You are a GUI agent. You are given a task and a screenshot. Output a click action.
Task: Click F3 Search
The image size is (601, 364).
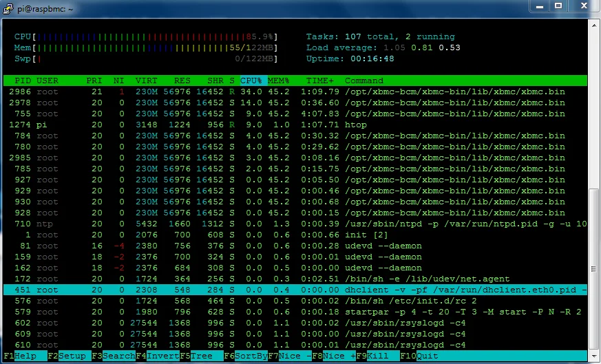[x=114, y=356]
